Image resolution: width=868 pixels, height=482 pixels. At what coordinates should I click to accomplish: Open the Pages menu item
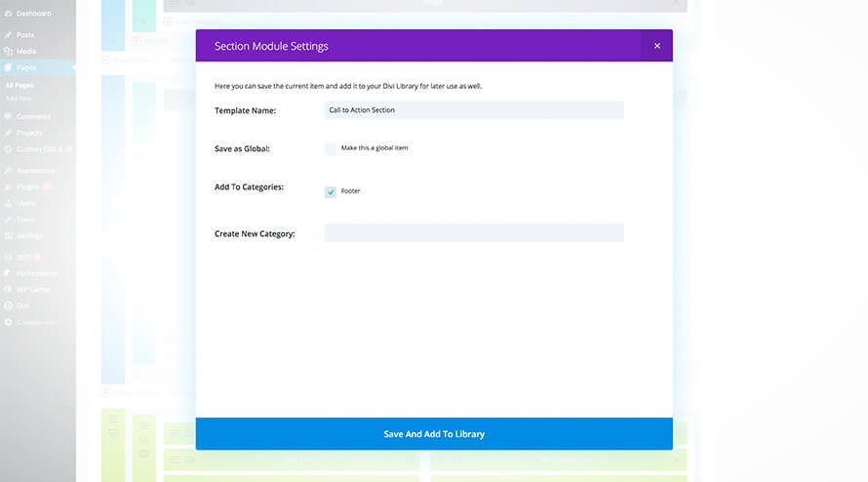pos(27,67)
